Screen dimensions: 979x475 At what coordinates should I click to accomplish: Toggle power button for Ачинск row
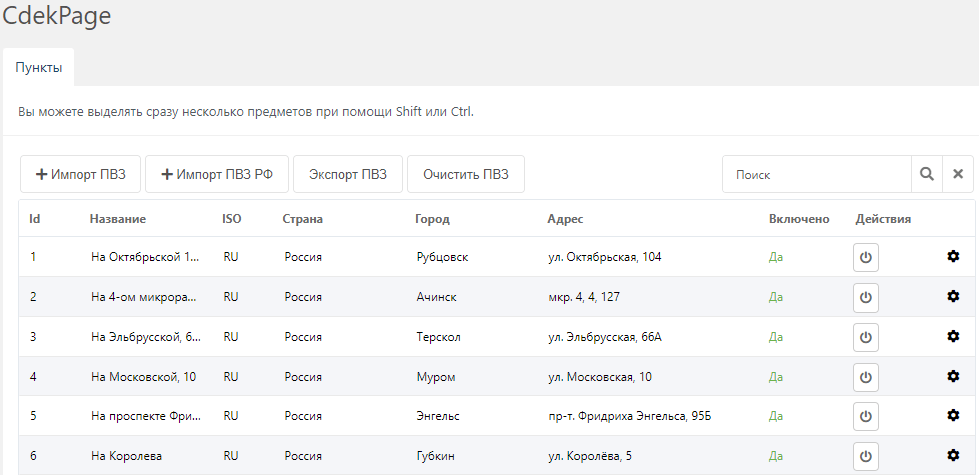[x=865, y=297]
